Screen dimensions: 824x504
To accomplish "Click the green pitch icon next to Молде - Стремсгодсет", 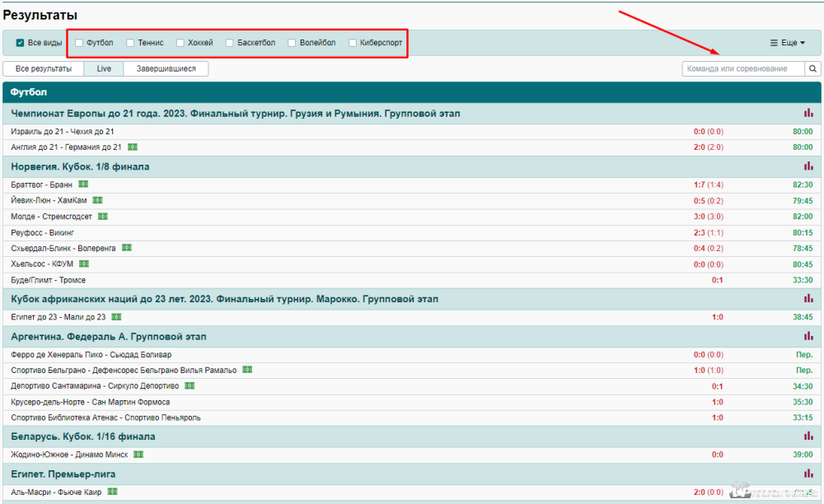I will tap(103, 217).
